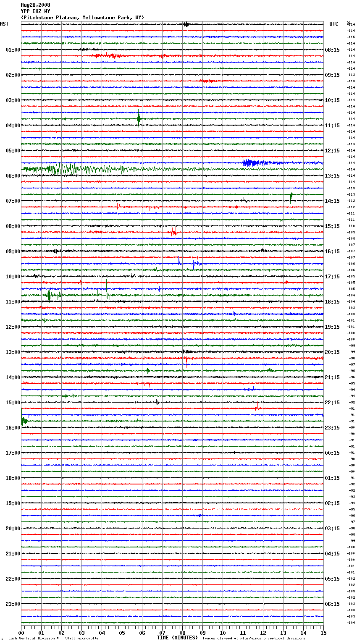The height and width of the screenshot is (644, 357).
Task: Select the 17:00 MST time label
Action: tap(13, 453)
